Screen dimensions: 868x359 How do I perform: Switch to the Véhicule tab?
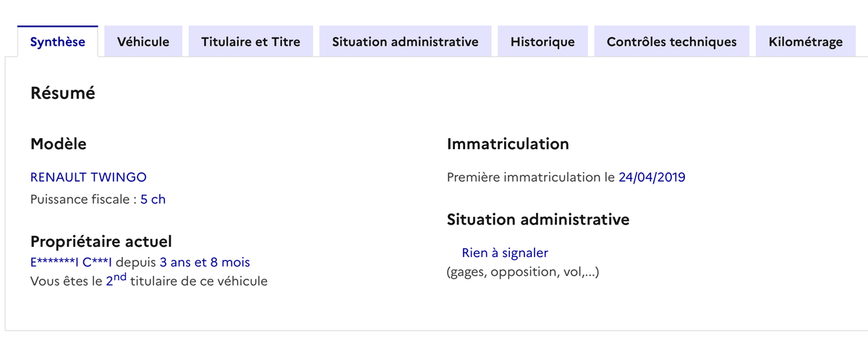(x=143, y=42)
